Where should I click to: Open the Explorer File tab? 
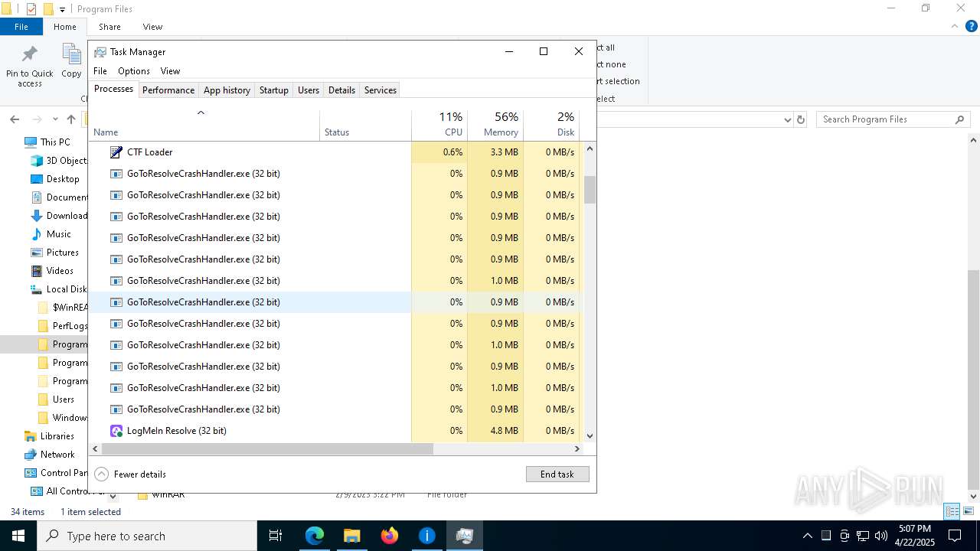click(x=21, y=26)
